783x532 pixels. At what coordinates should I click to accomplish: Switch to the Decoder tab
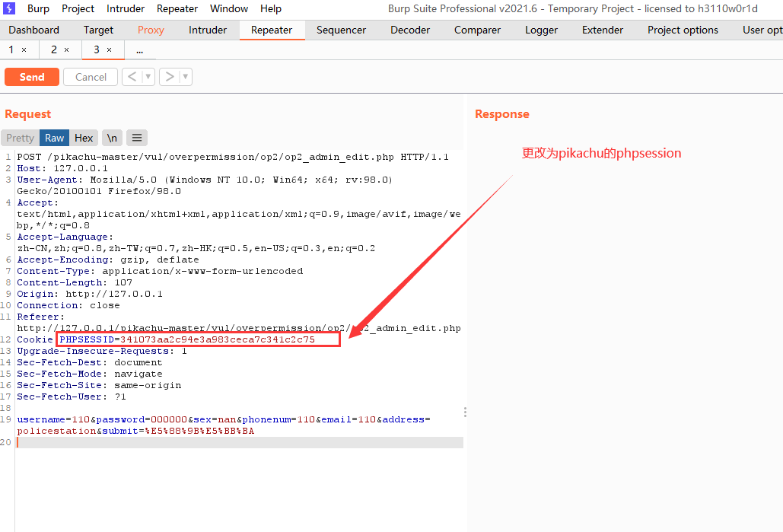pos(410,30)
